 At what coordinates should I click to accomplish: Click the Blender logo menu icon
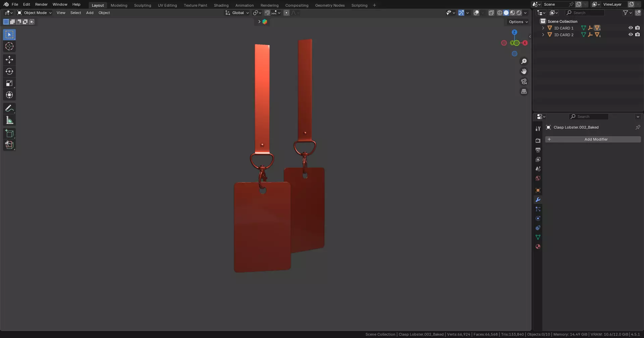coord(6,4)
